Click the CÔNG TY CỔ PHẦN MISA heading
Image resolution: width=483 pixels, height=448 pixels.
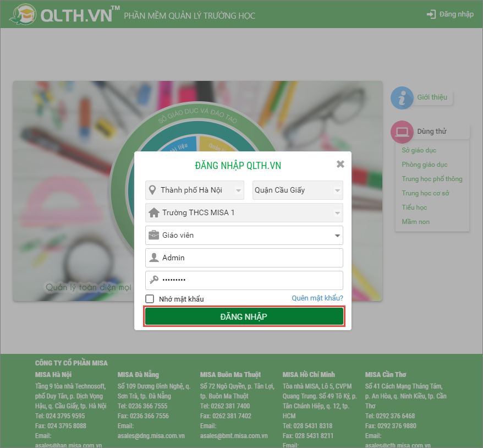71,363
